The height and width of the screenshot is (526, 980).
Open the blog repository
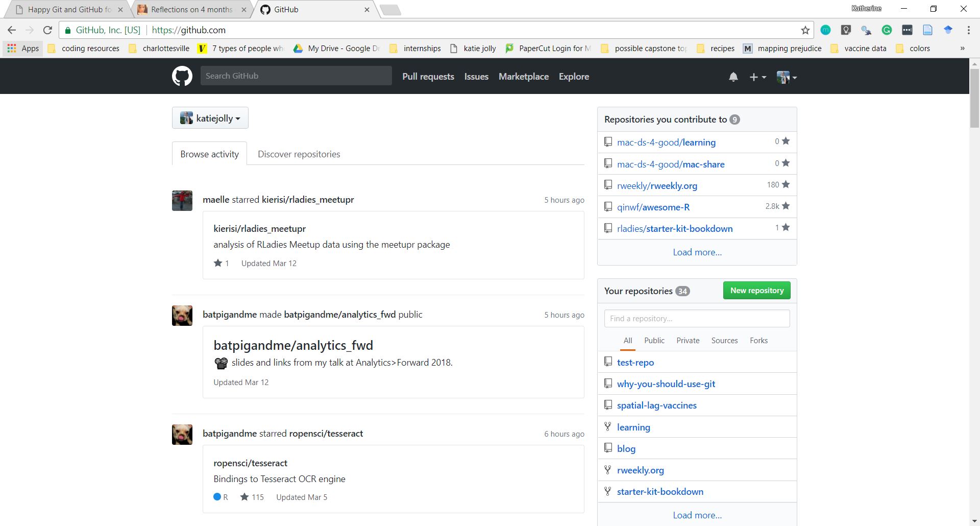point(626,448)
